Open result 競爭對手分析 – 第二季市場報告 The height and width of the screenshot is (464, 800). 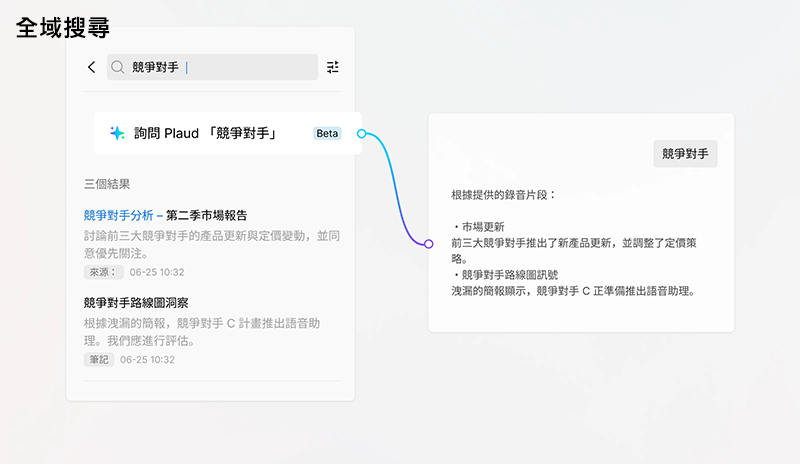(165, 215)
